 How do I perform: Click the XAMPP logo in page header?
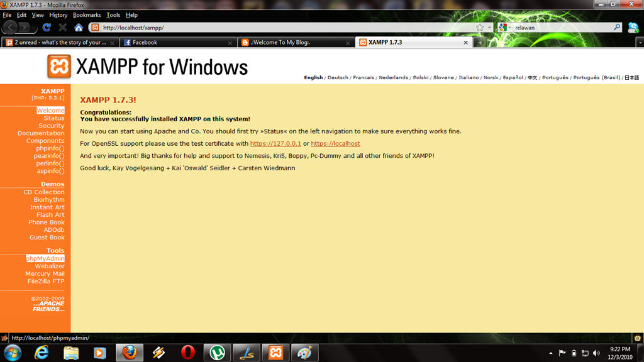click(x=59, y=66)
